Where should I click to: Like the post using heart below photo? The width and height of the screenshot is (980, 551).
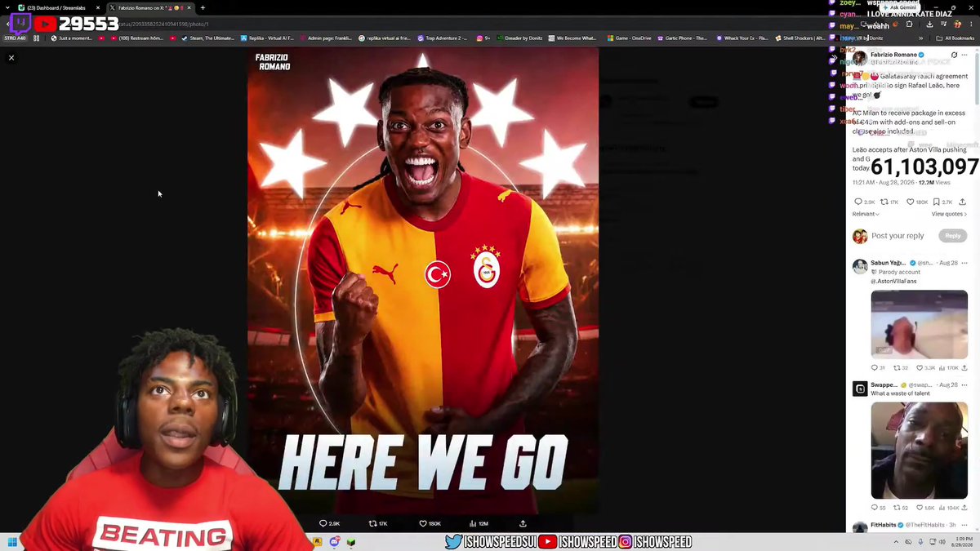click(423, 523)
